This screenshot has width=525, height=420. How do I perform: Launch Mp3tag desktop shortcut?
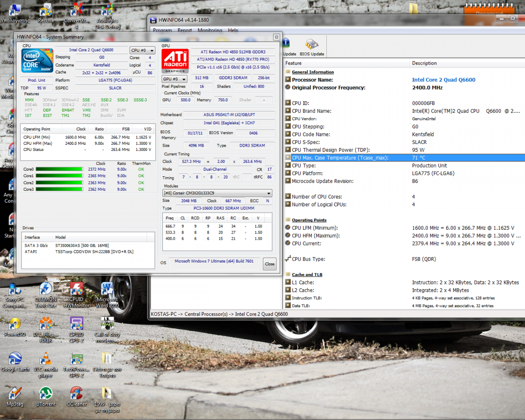point(15,397)
